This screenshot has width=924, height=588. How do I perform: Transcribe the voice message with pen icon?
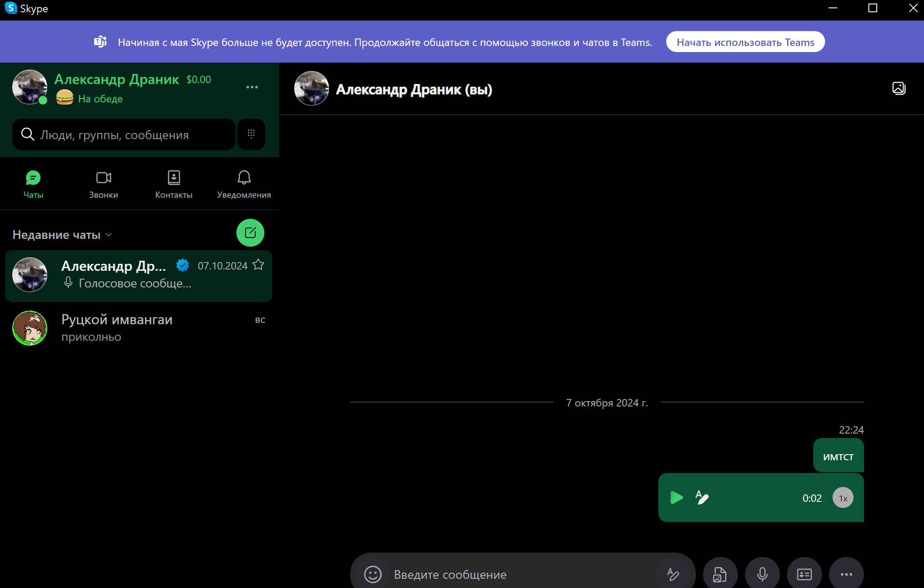pos(702,497)
